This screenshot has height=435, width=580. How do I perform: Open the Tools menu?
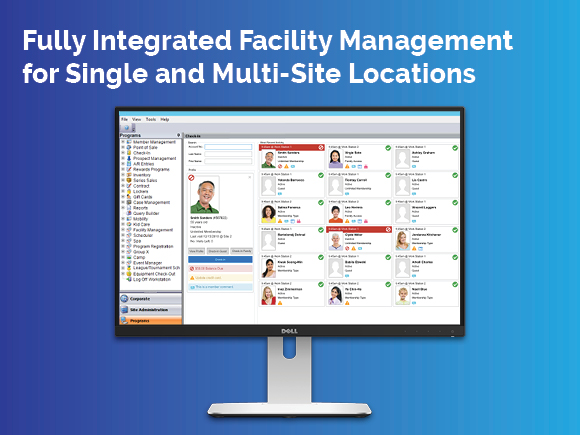coord(151,119)
